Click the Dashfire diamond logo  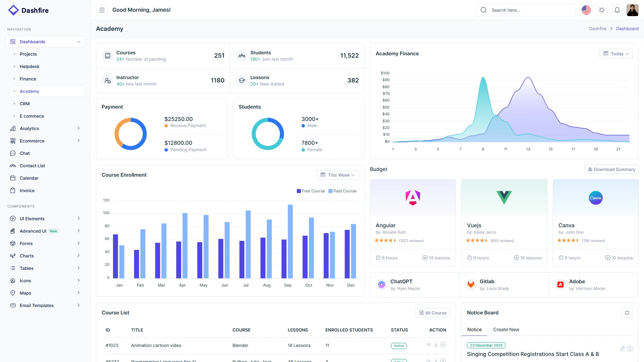click(x=13, y=10)
